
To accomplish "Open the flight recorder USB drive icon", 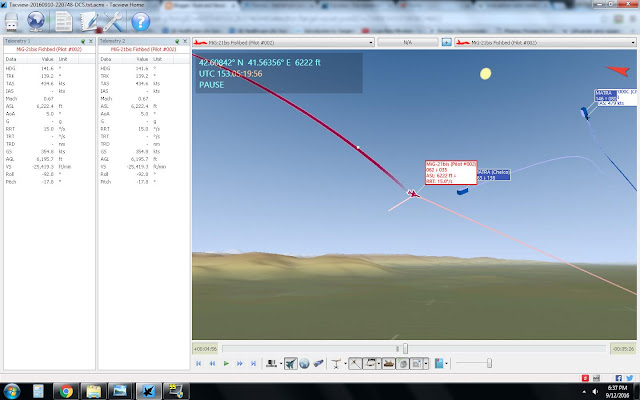I will click(11, 21).
